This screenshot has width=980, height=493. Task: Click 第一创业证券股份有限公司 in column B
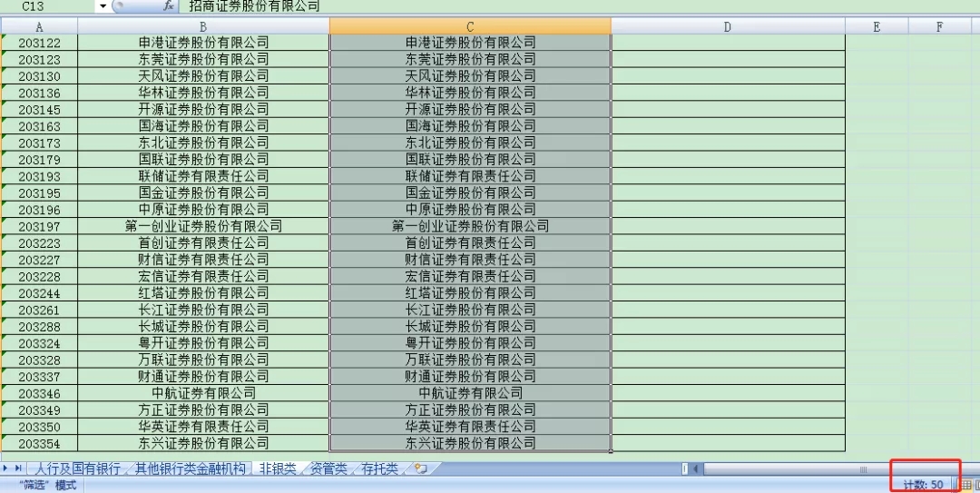(203, 226)
